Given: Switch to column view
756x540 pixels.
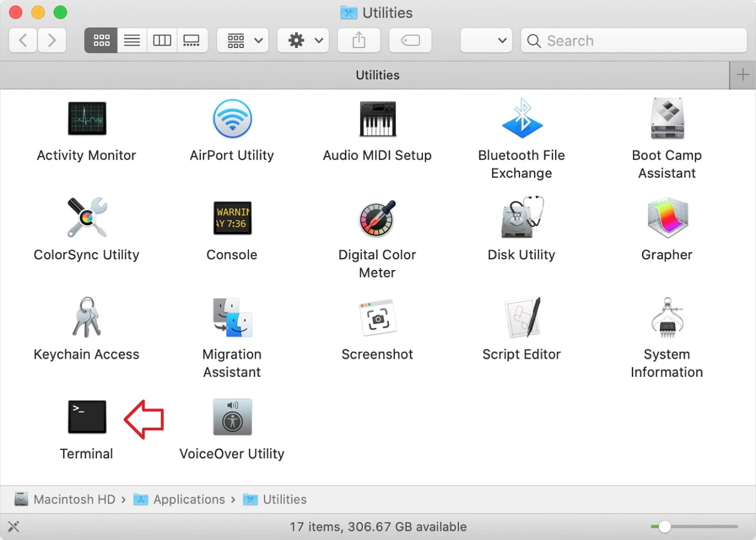Looking at the screenshot, I should [162, 40].
